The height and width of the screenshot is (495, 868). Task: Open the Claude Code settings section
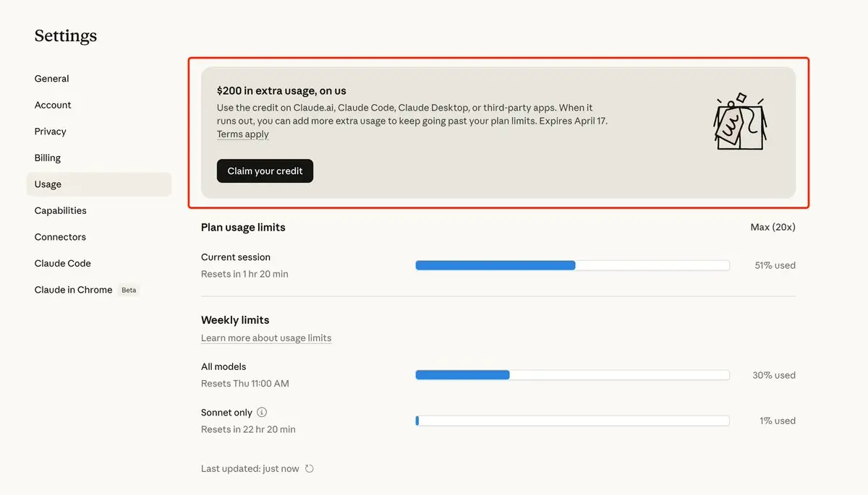(x=63, y=263)
